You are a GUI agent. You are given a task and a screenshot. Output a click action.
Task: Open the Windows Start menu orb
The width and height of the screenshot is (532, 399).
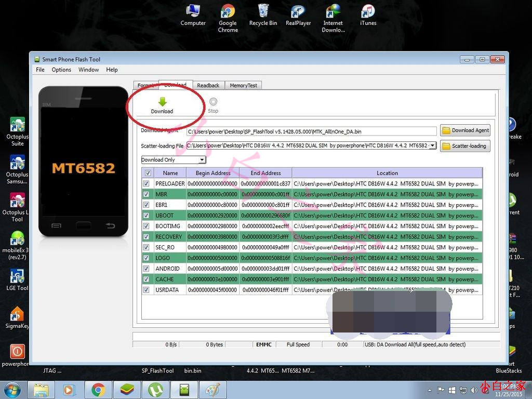pos(12,390)
